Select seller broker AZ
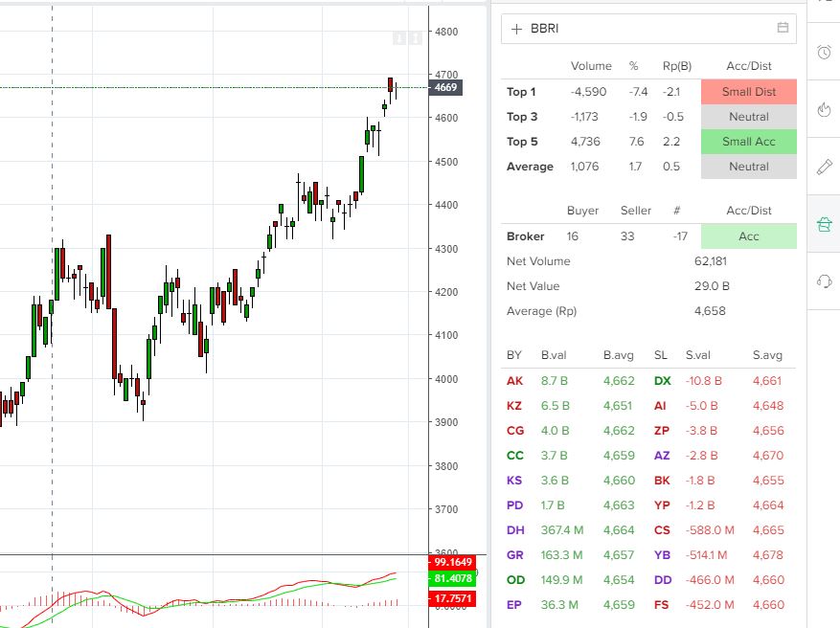Screen dimensions: 840x628 pyautogui.click(x=662, y=456)
